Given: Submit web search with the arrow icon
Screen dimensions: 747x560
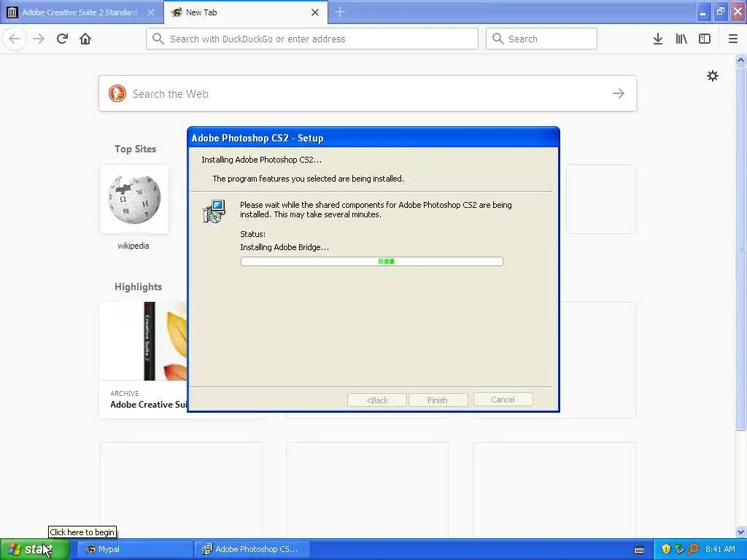Looking at the screenshot, I should pos(619,93).
